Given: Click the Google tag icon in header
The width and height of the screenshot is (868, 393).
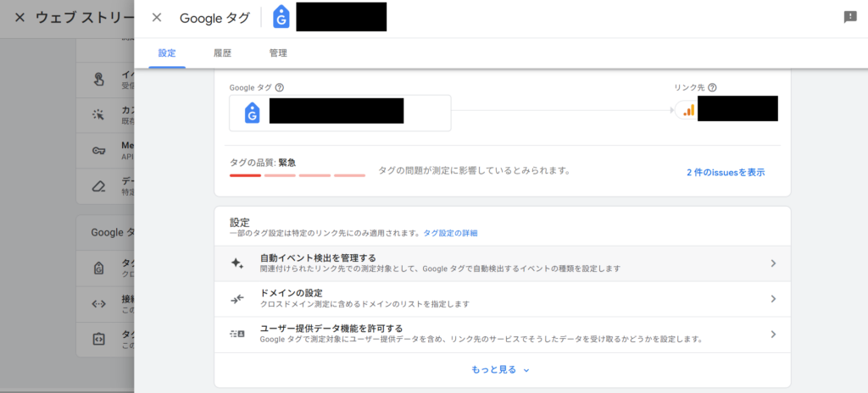Looking at the screenshot, I should pyautogui.click(x=281, y=18).
